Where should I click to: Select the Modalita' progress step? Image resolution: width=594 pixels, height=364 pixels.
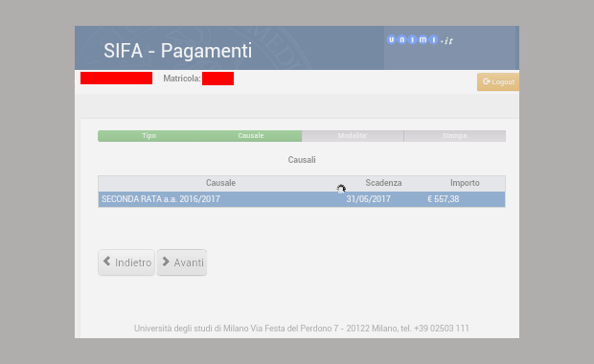point(353,136)
